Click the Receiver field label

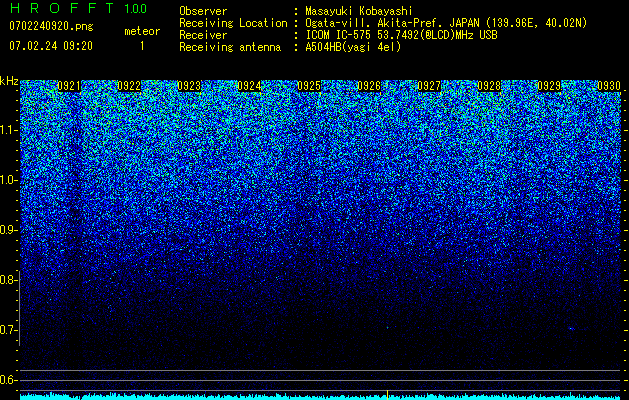pos(203,35)
